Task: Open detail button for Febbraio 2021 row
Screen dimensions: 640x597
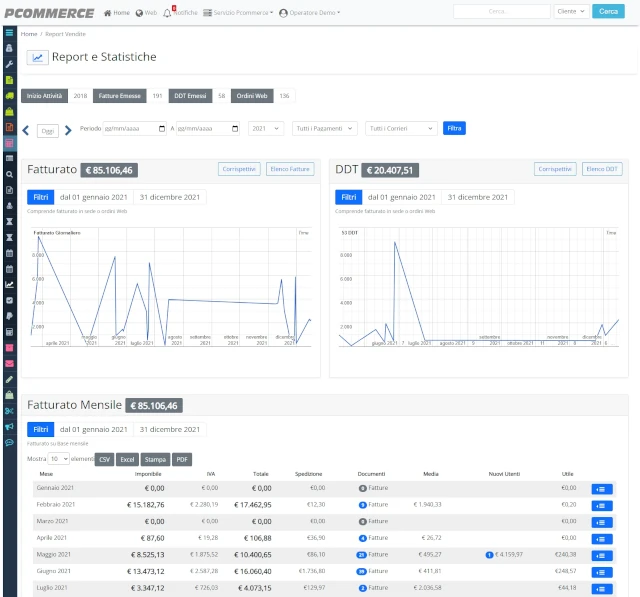Action: click(x=602, y=506)
